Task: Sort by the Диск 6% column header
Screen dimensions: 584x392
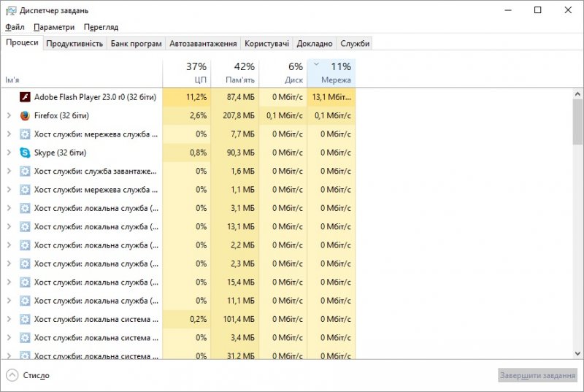Action: tap(283, 73)
